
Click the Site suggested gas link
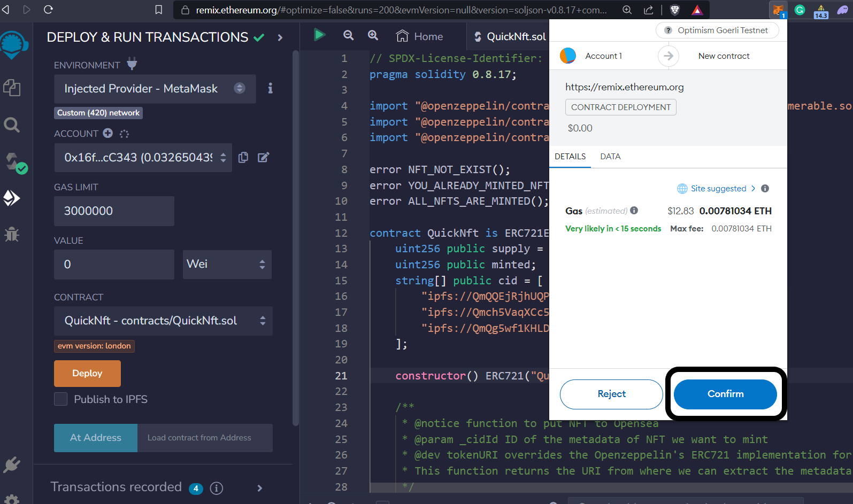(718, 189)
